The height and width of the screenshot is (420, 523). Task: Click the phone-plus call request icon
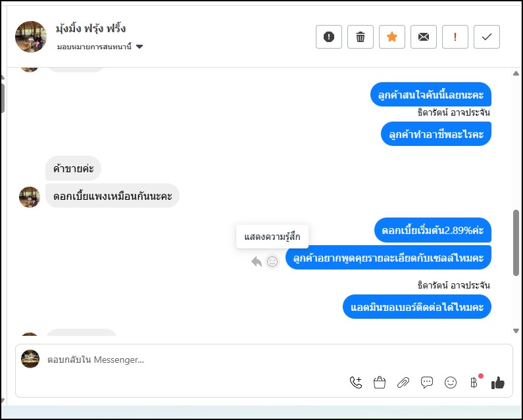[x=356, y=382]
